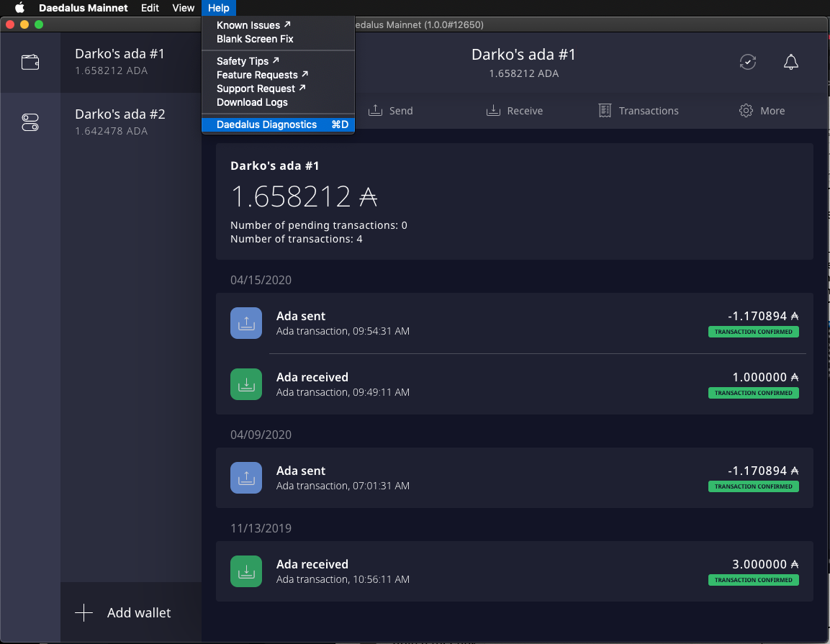Viewport: 830px width, 644px height.
Task: Click received icon for 09:49:11 AM transaction
Action: coord(246,384)
